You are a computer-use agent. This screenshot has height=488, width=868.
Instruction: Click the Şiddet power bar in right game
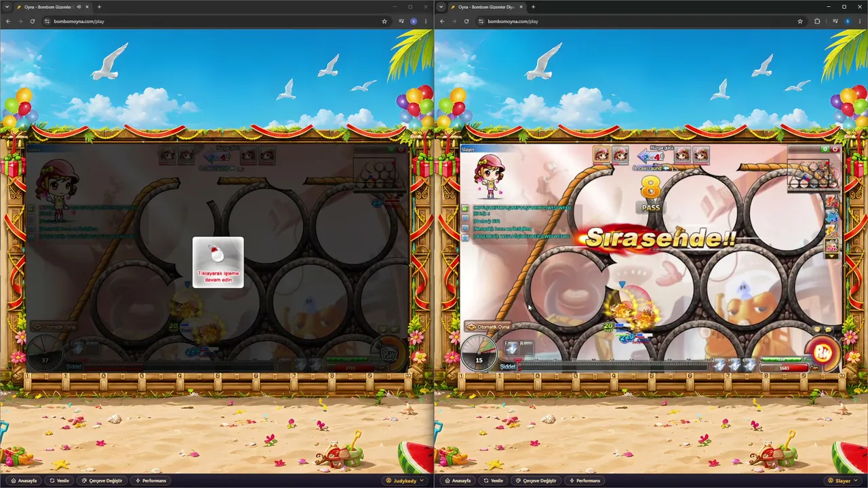point(613,367)
